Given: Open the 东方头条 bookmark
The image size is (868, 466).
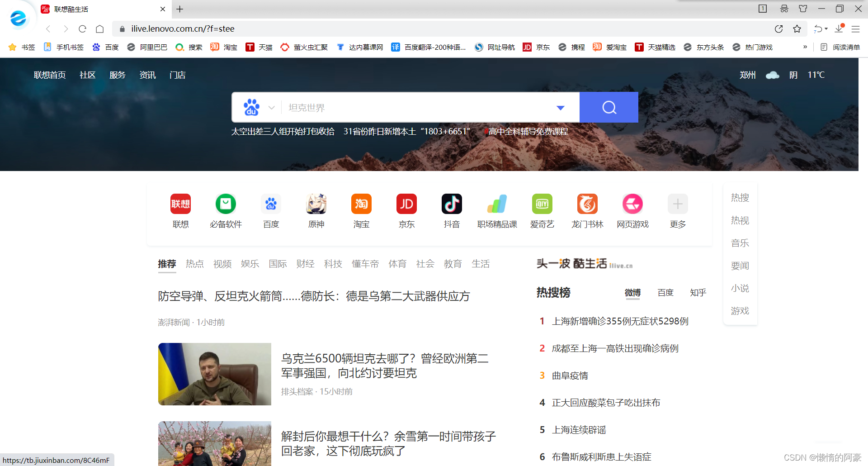Looking at the screenshot, I should pyautogui.click(x=703, y=47).
